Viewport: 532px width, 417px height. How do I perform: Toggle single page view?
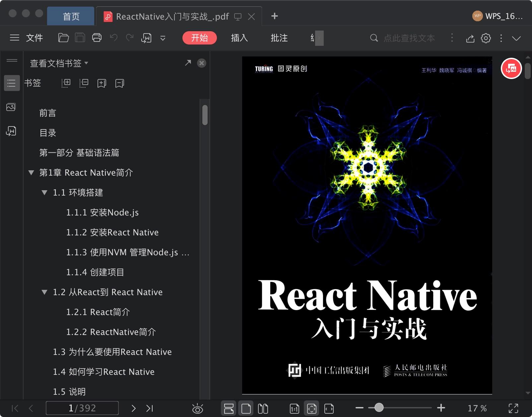[246, 408]
